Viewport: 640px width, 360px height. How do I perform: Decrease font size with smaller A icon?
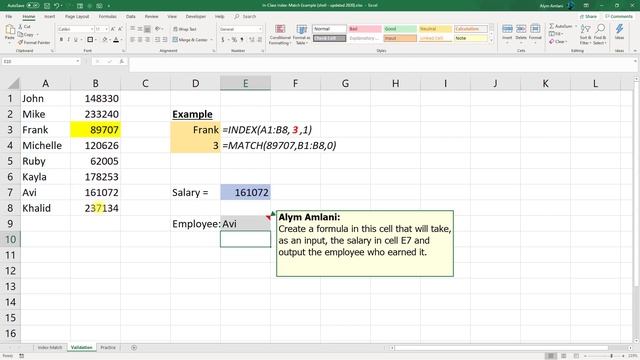click(x=120, y=29)
